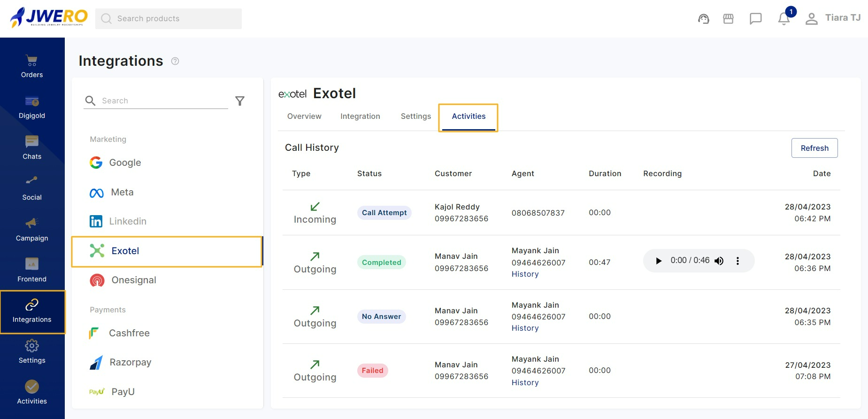Click the Failed status badge
This screenshot has width=868, height=419.
click(x=372, y=371)
